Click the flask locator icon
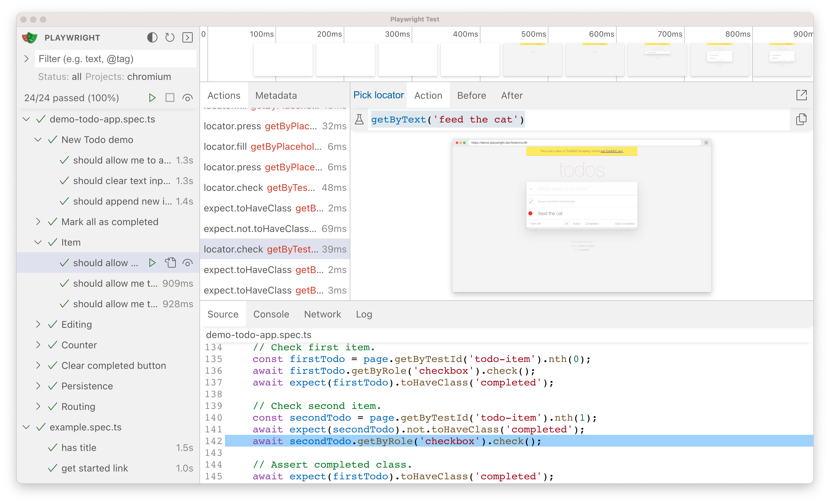830x504 pixels. point(359,119)
